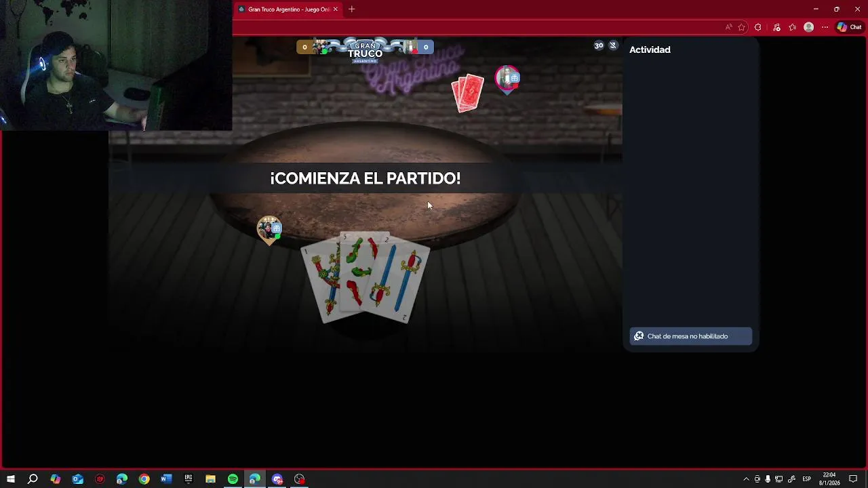This screenshot has height=488, width=868.
Task: Open the Read aloud option in the address bar
Action: (x=728, y=27)
